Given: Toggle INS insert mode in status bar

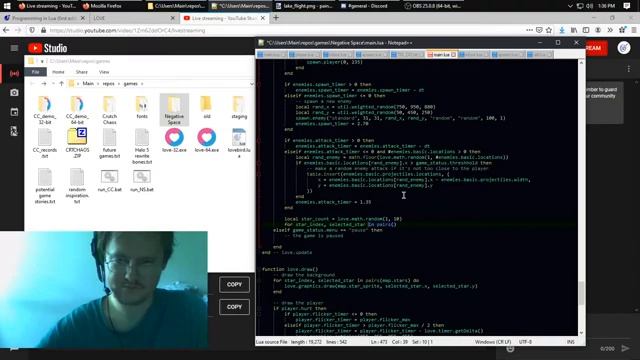Looking at the screenshot, I should 571,342.
